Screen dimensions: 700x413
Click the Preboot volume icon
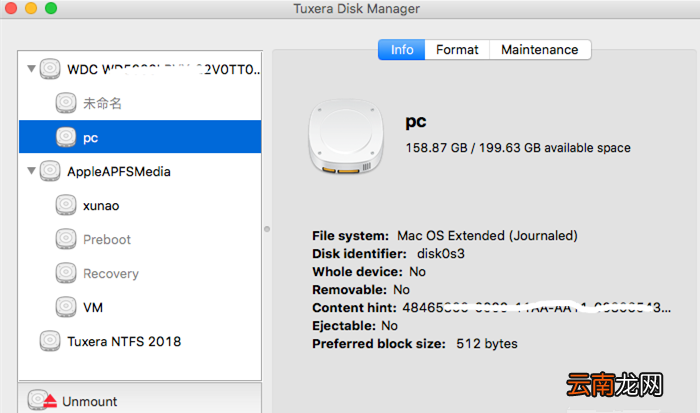tap(66, 239)
